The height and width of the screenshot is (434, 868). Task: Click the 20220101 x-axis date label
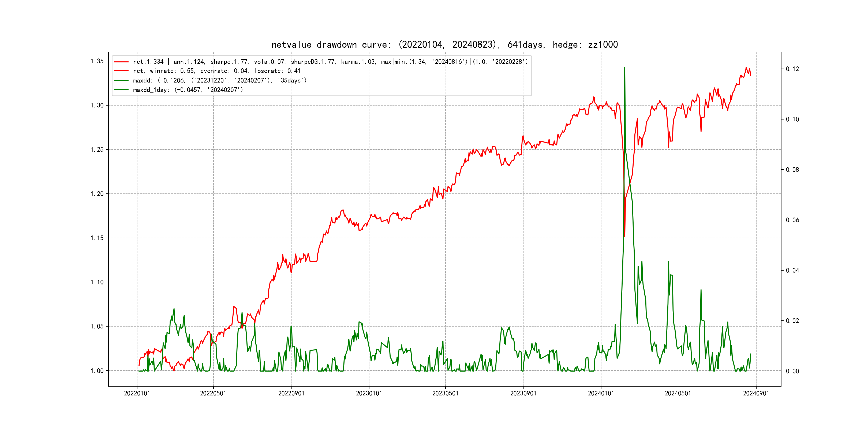point(137,393)
